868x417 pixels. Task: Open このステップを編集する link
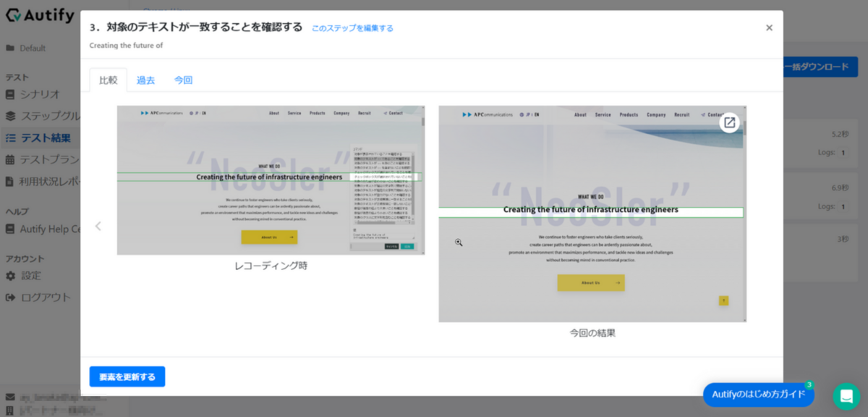(x=352, y=28)
